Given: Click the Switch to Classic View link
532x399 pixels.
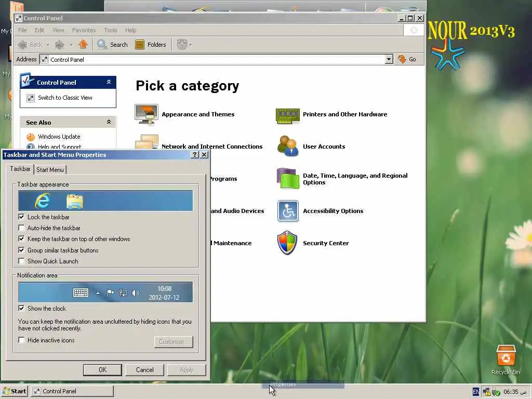Looking at the screenshot, I should point(65,98).
